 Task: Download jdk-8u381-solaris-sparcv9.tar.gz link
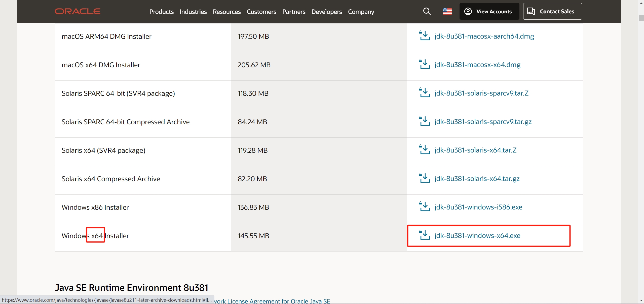(483, 122)
